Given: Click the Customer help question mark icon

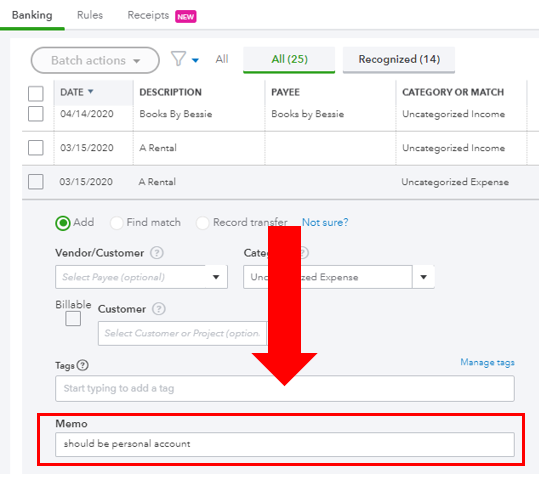Looking at the screenshot, I should [x=159, y=309].
